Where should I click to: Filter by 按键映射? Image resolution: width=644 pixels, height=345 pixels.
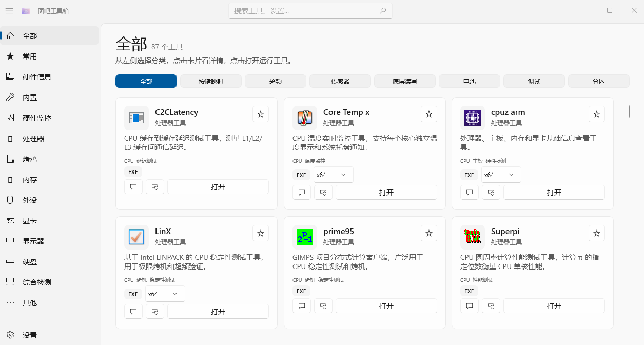click(x=211, y=81)
